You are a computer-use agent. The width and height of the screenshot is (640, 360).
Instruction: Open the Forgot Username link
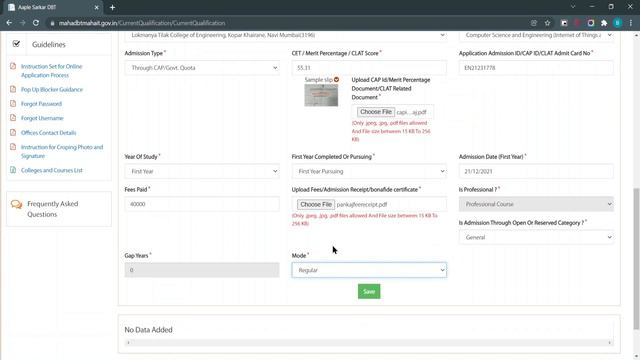[42, 118]
